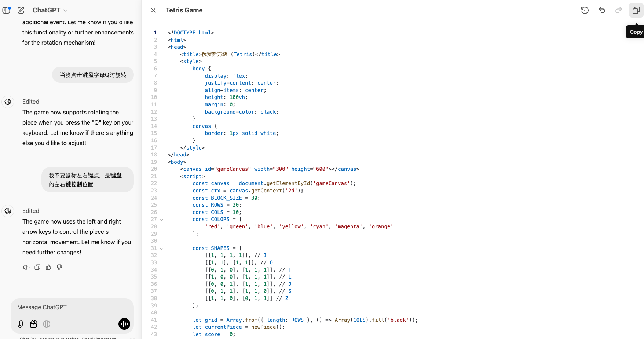Click the T shape definition line

(x=248, y=270)
